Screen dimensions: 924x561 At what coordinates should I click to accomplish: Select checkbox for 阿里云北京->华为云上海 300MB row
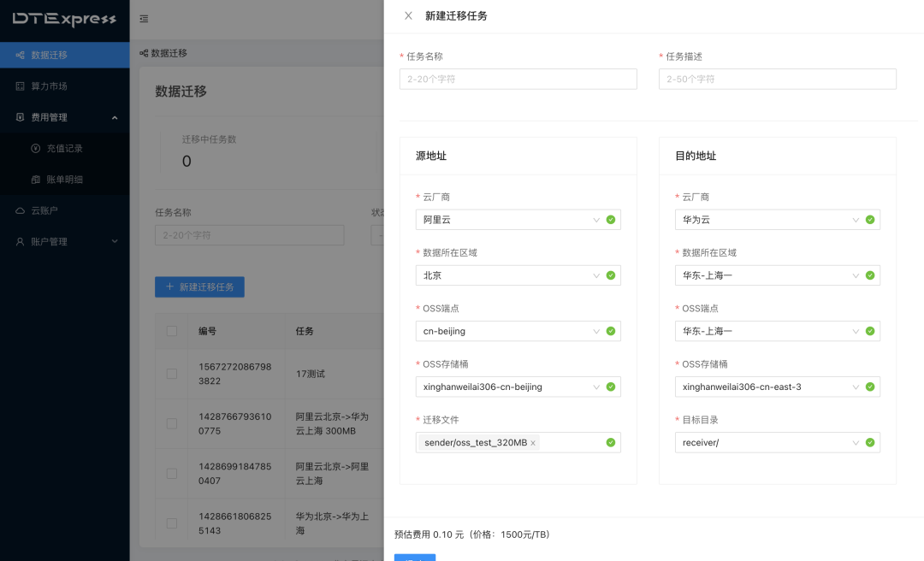click(172, 423)
